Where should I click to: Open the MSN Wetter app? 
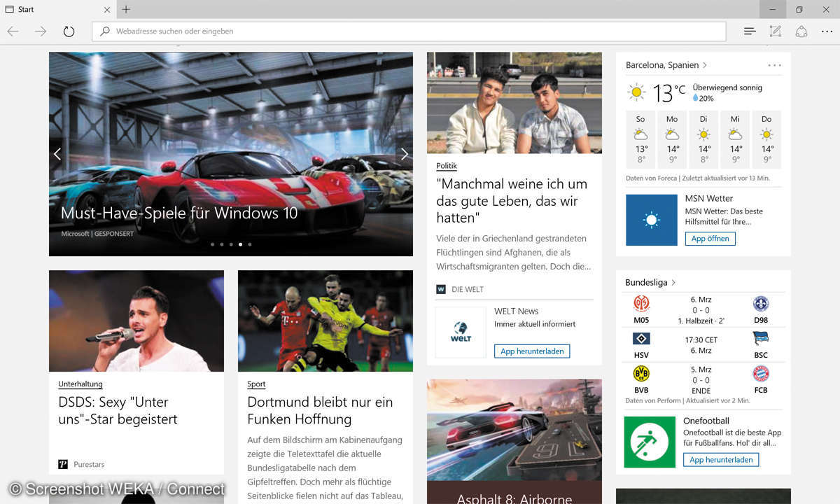pyautogui.click(x=710, y=239)
